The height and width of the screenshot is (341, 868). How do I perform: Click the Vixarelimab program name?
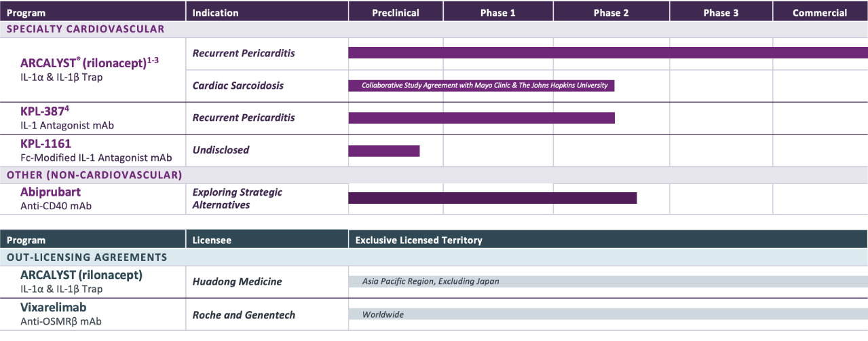(x=54, y=308)
